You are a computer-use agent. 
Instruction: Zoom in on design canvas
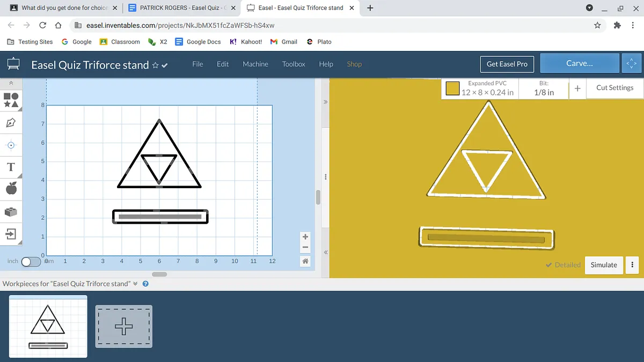point(305,237)
